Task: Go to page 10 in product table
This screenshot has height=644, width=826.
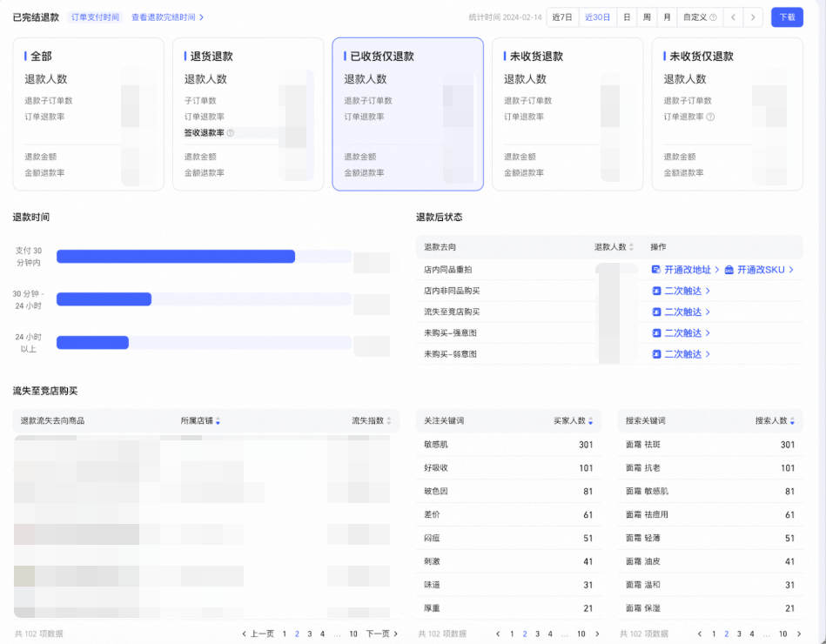Action: coord(353,634)
